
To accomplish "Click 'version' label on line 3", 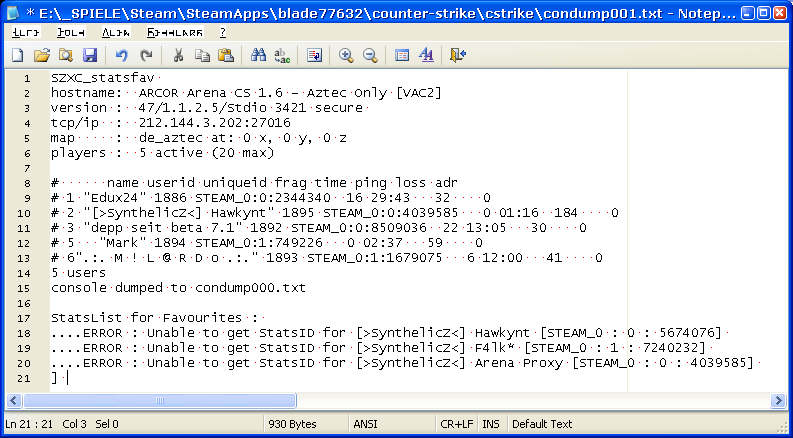I will tap(78, 108).
